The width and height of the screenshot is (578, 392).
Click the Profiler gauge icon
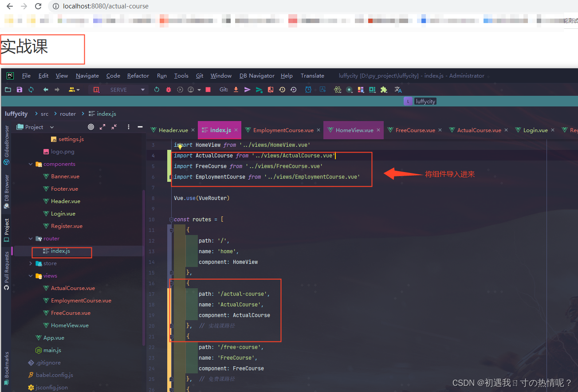[191, 90]
